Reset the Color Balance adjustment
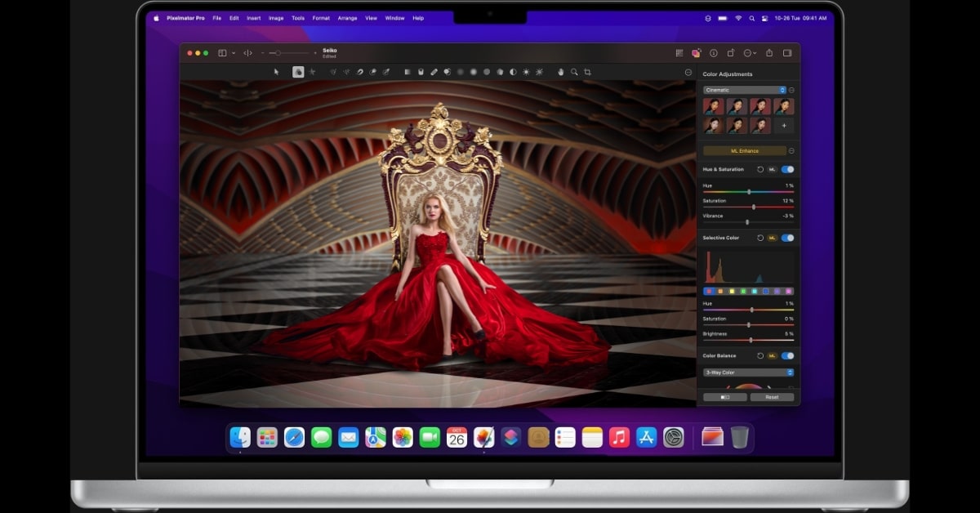 pos(760,355)
